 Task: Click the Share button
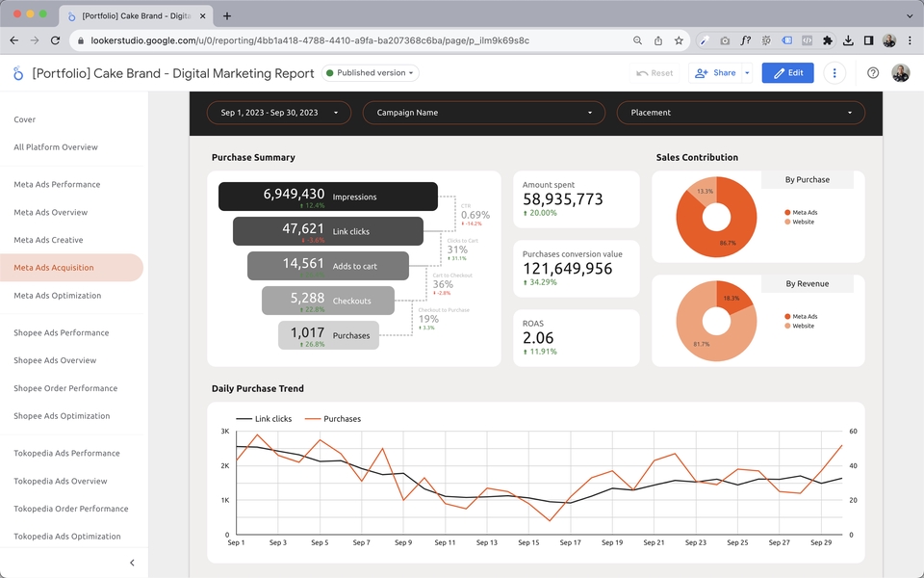[715, 73]
